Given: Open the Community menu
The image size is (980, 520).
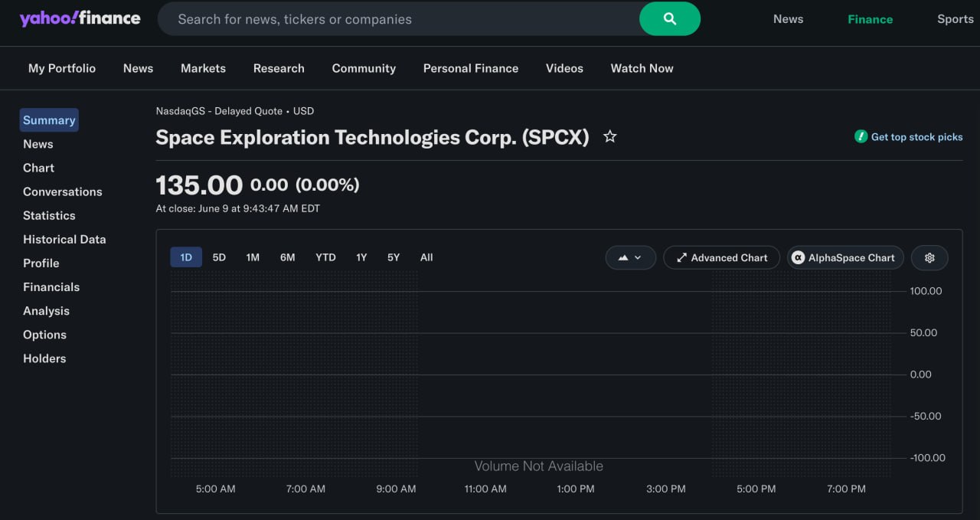Looking at the screenshot, I should coord(364,68).
